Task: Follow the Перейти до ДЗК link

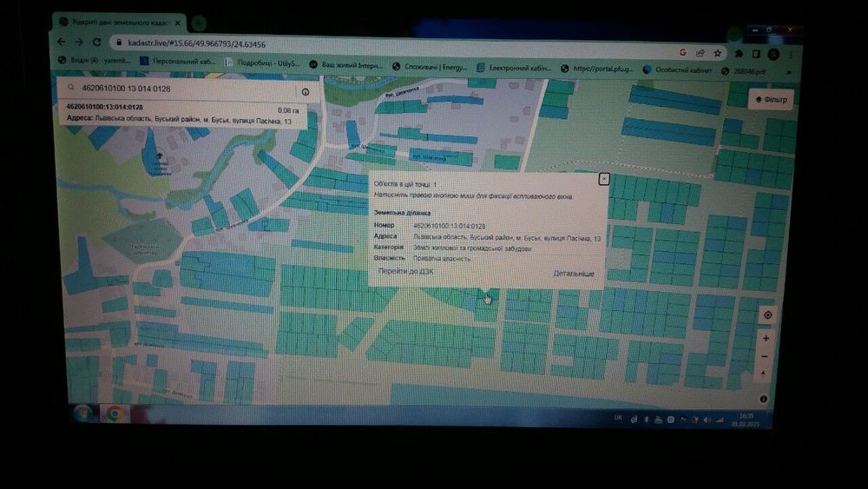Action: [405, 271]
